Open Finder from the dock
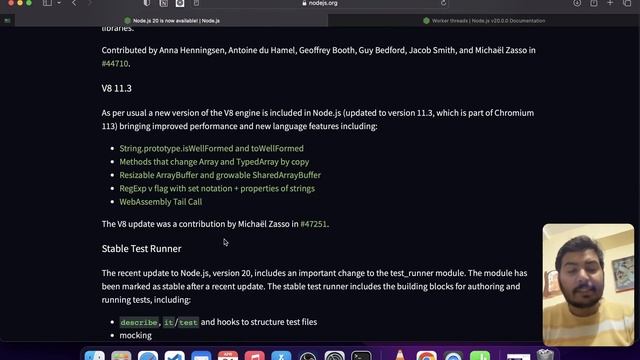 click(95, 356)
